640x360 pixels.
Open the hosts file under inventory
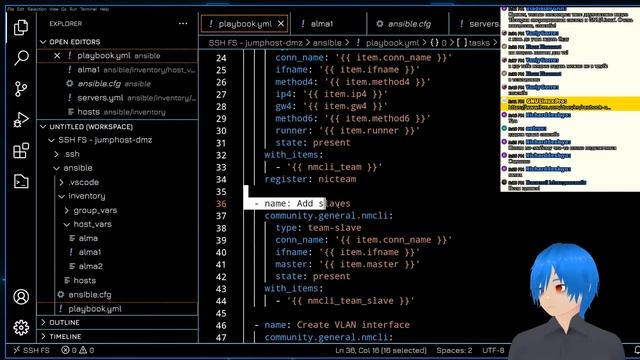(117, 280)
